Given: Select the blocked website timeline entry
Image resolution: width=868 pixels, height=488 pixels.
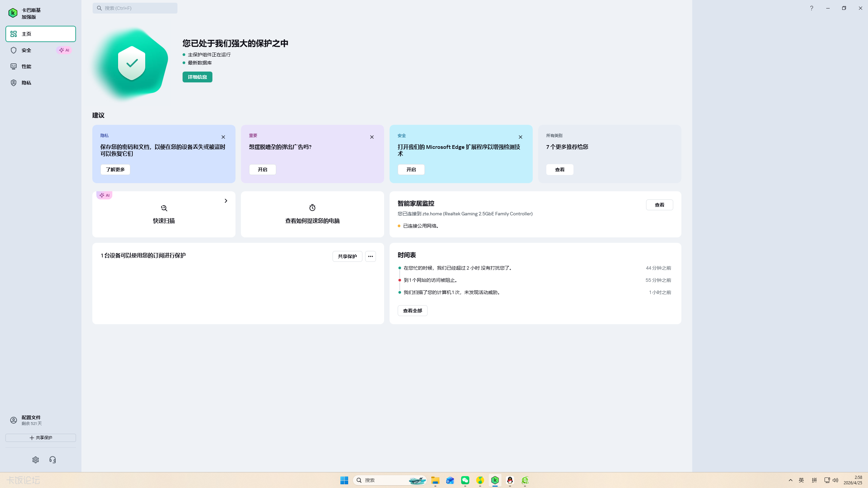Looking at the screenshot, I should point(535,280).
